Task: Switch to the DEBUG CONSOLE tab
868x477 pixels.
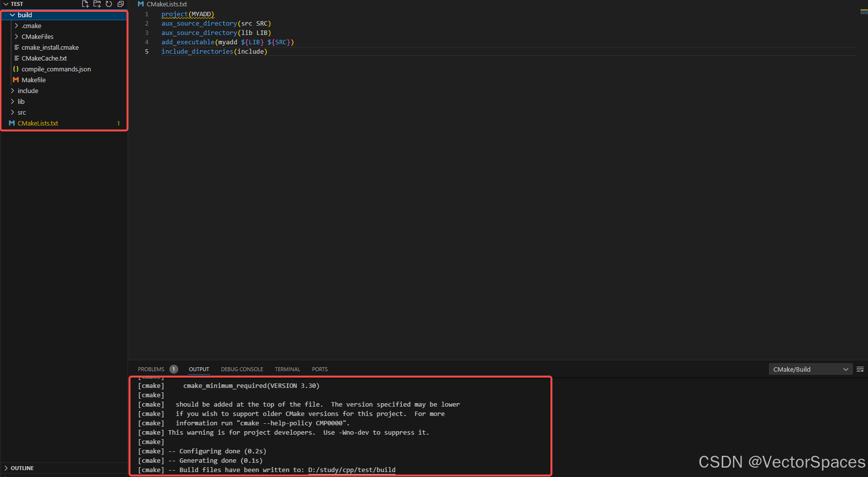Action: (242, 369)
